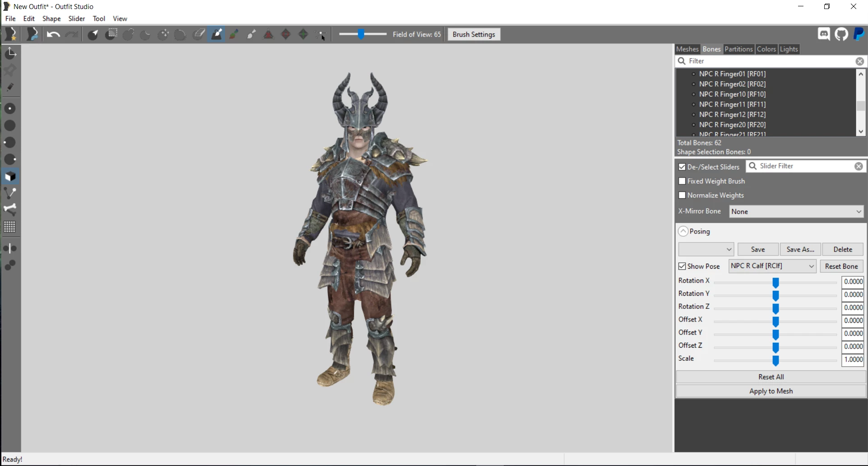The height and width of the screenshot is (466, 868).
Task: Switch to the Meshes tab
Action: pyautogui.click(x=687, y=49)
